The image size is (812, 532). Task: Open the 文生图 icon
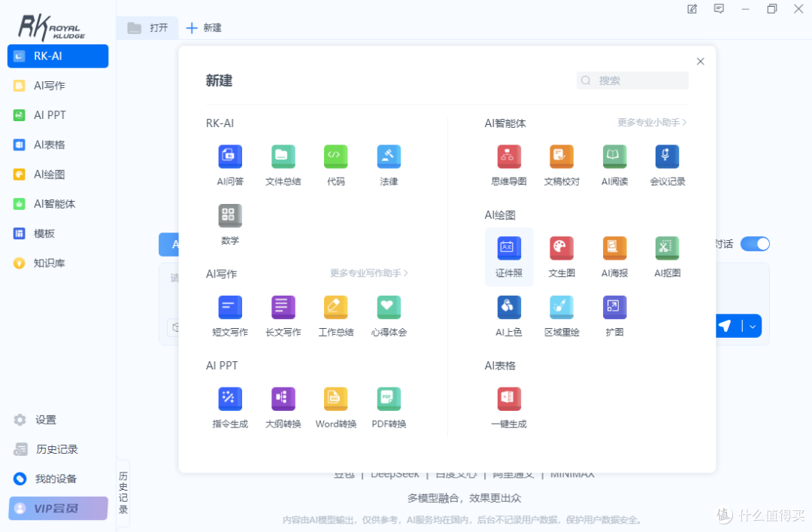(x=562, y=248)
